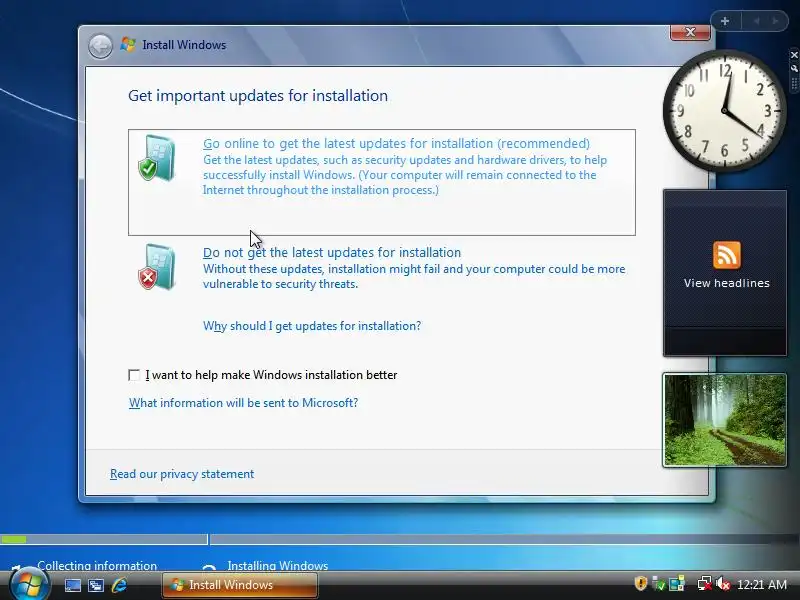Image resolution: width=800 pixels, height=600 pixels.
Task: Click the orange RSS feed icon
Action: click(727, 255)
